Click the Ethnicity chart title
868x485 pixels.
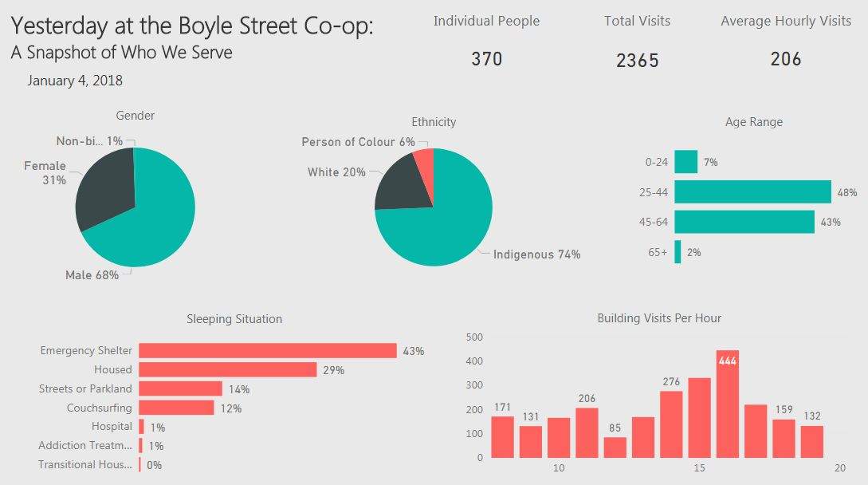[434, 122]
